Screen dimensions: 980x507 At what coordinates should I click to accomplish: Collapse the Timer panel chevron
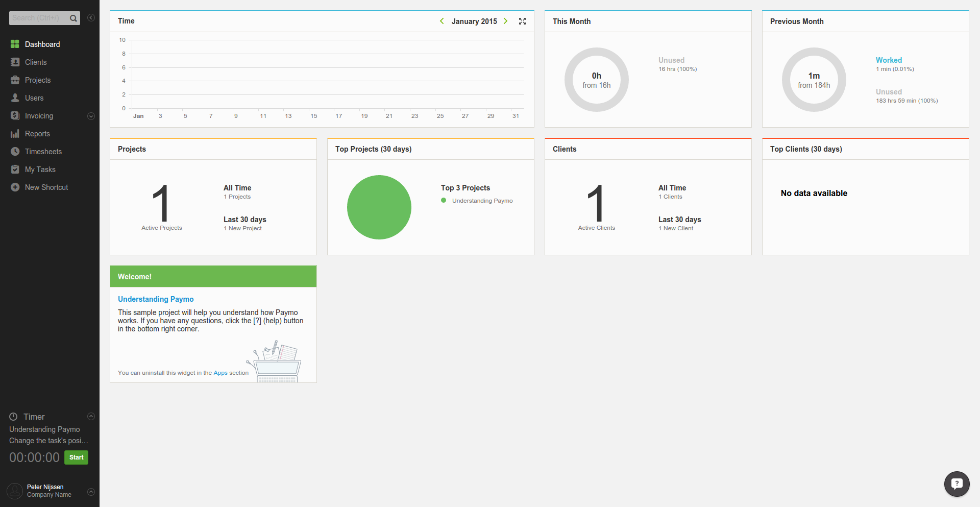(91, 416)
